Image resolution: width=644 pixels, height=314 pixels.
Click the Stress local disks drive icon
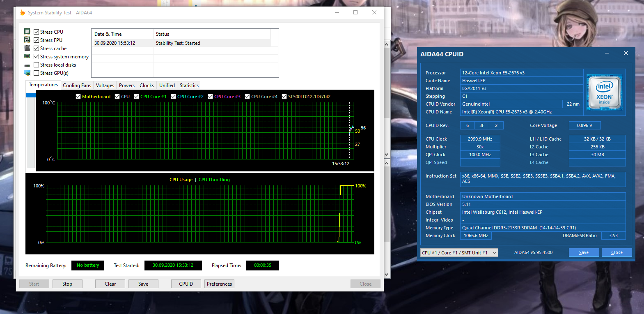(27, 65)
